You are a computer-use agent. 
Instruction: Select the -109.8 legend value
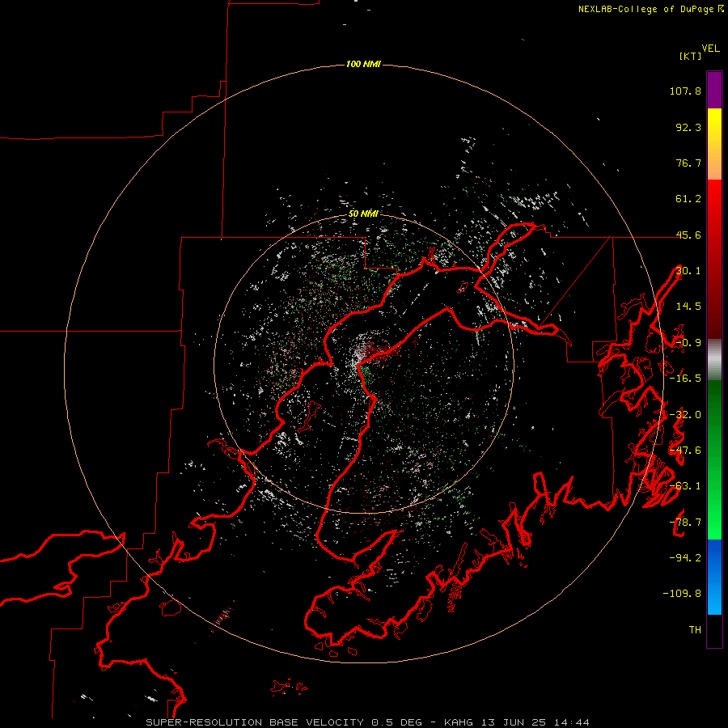(682, 594)
